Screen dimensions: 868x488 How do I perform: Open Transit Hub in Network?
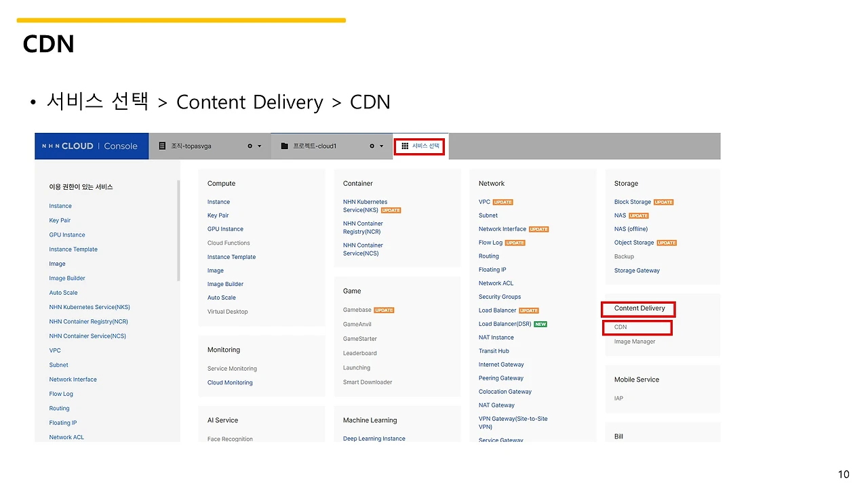pos(494,351)
